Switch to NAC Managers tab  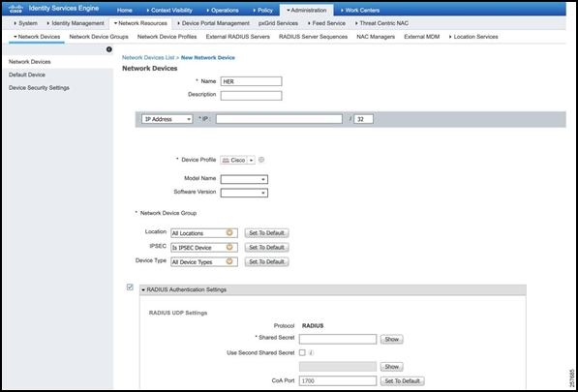(x=376, y=37)
